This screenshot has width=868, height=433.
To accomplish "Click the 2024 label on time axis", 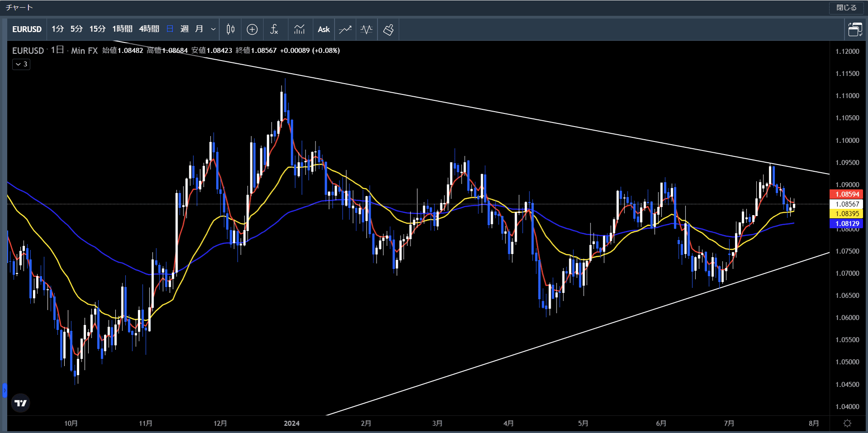I will [x=292, y=424].
